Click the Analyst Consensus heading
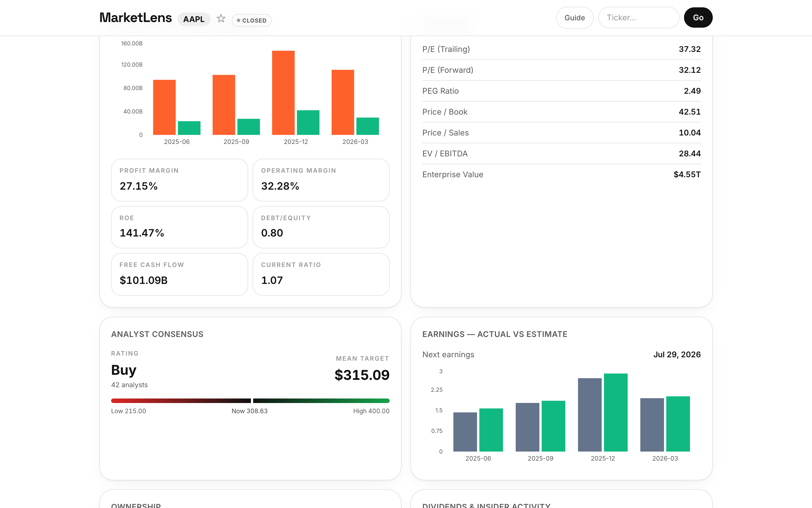The width and height of the screenshot is (812, 508). [x=157, y=334]
